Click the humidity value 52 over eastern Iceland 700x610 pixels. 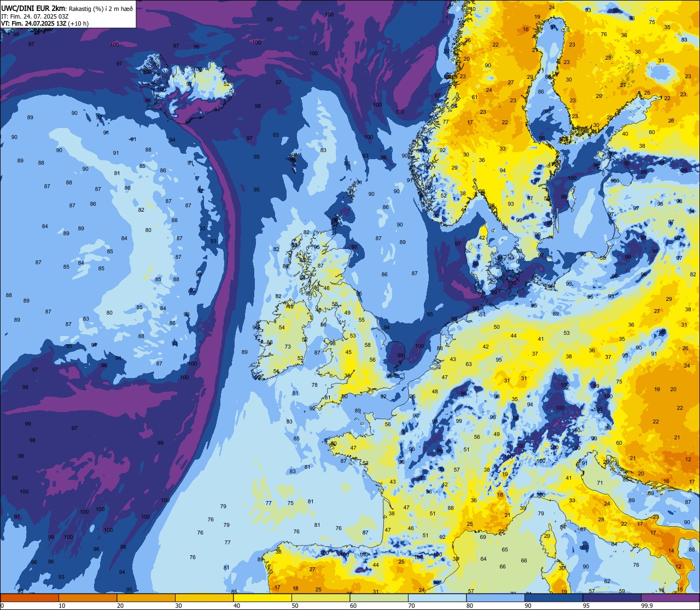pyautogui.click(x=226, y=84)
